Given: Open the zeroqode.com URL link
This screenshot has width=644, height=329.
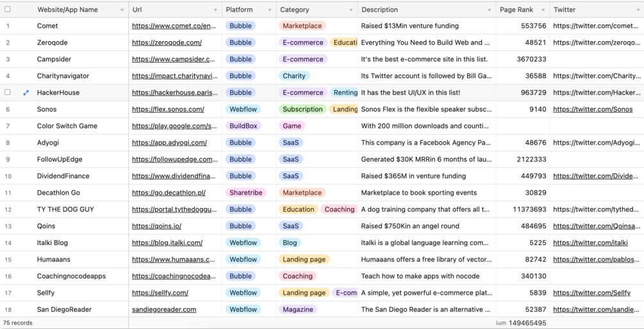Looking at the screenshot, I should [x=167, y=43].
